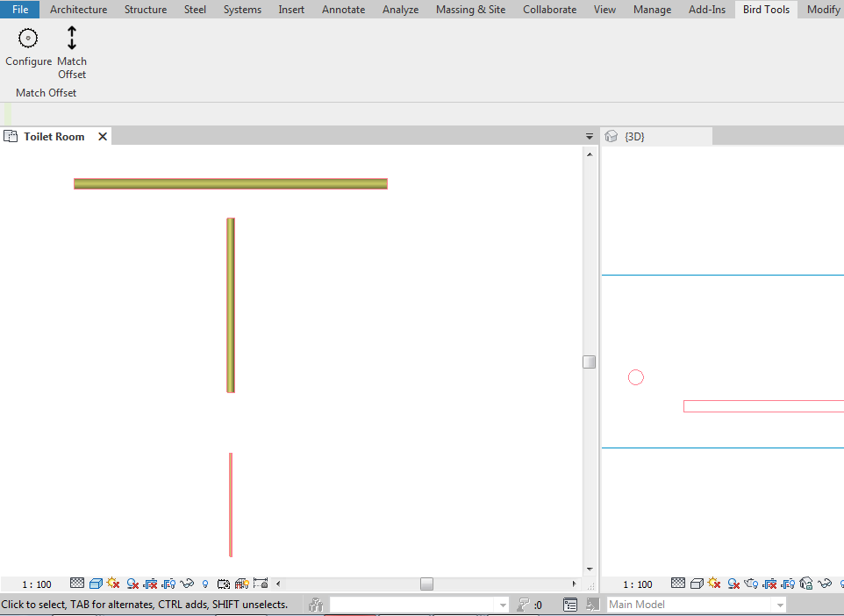
Task: Toggle Shadows in Toilet Room view
Action: tap(132, 584)
